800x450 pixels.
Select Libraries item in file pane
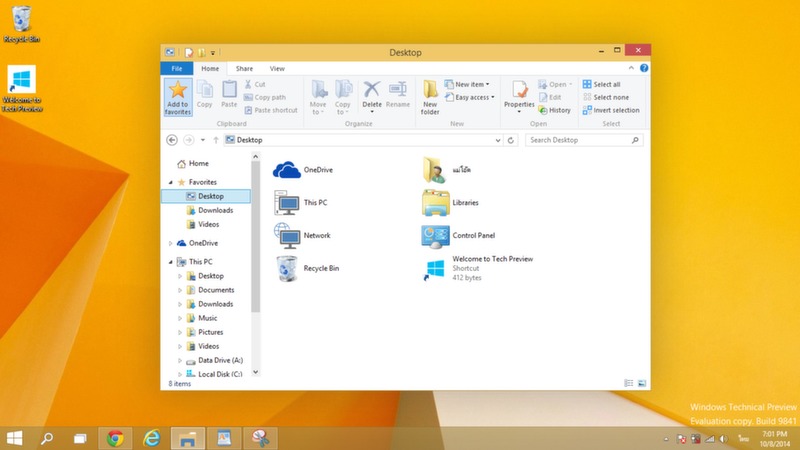(451, 203)
